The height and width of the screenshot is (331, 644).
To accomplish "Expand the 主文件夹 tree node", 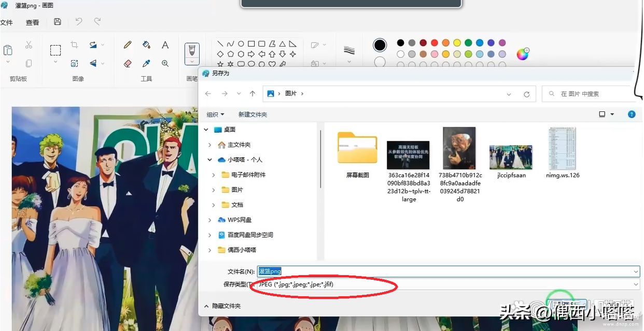I will coord(209,145).
